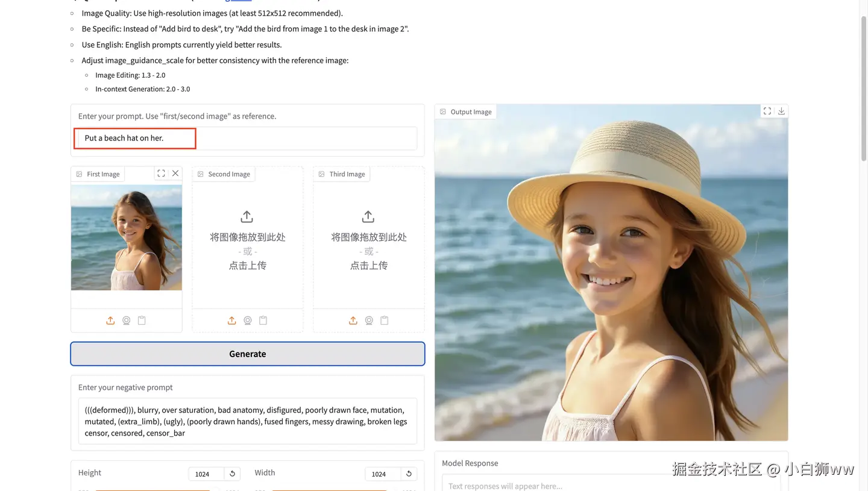
Task: Focus the prompt field containing 'Put a beach hat on her.'
Action: (248, 138)
